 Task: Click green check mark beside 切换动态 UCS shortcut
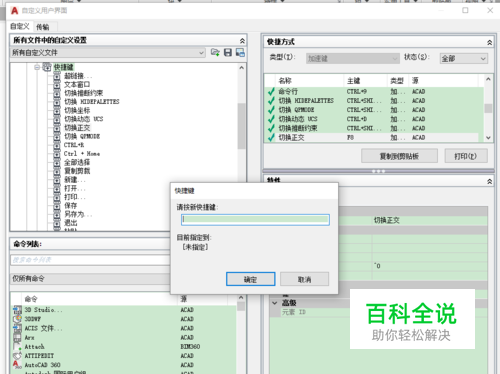click(x=271, y=119)
